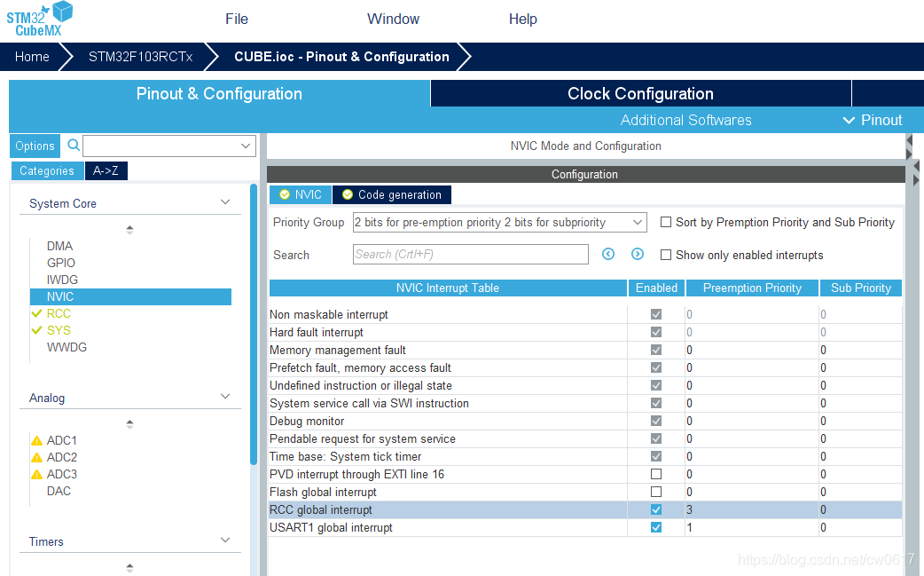Screen dimensions: 924x576
Task: Switch to A->Z sorting tab
Action: tap(106, 171)
